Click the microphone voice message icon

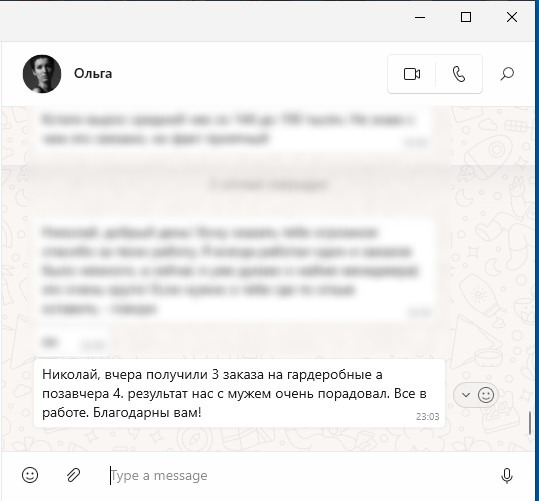point(507,476)
